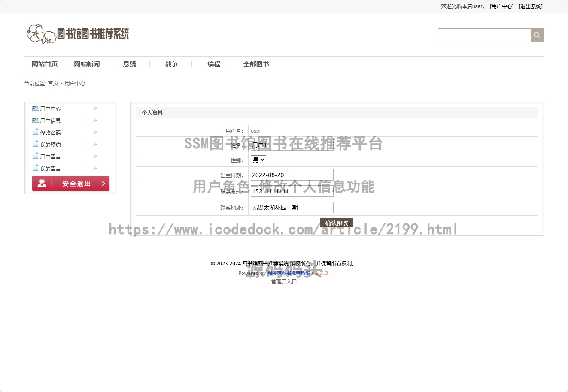Click 首页 in the breadcrumb
The width and height of the screenshot is (568, 392).
tap(53, 84)
